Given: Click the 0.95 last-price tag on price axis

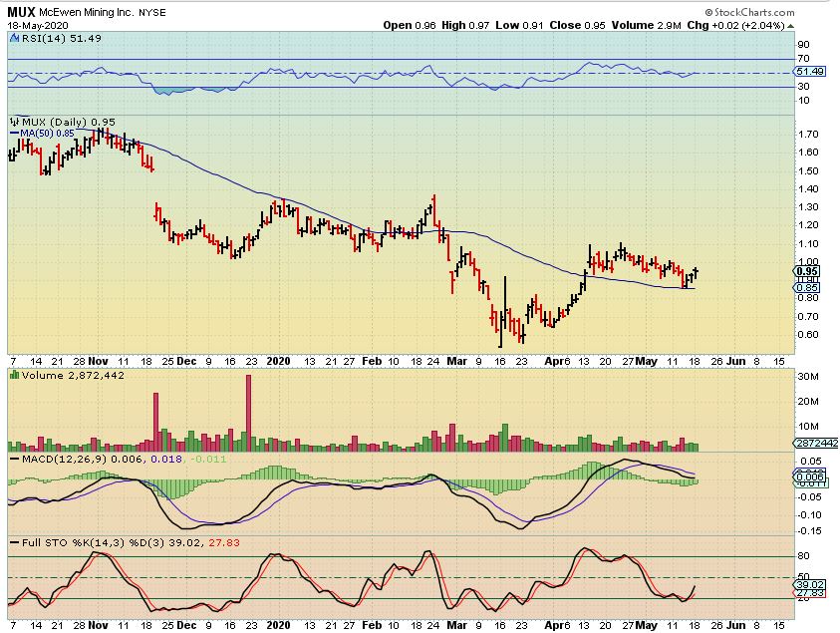Looking at the screenshot, I should coord(807,271).
